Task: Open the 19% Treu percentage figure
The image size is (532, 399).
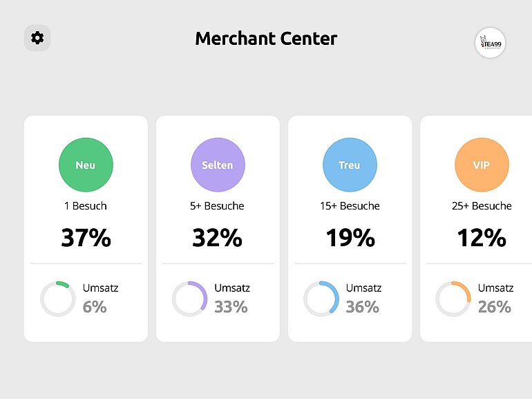Action: (350, 237)
